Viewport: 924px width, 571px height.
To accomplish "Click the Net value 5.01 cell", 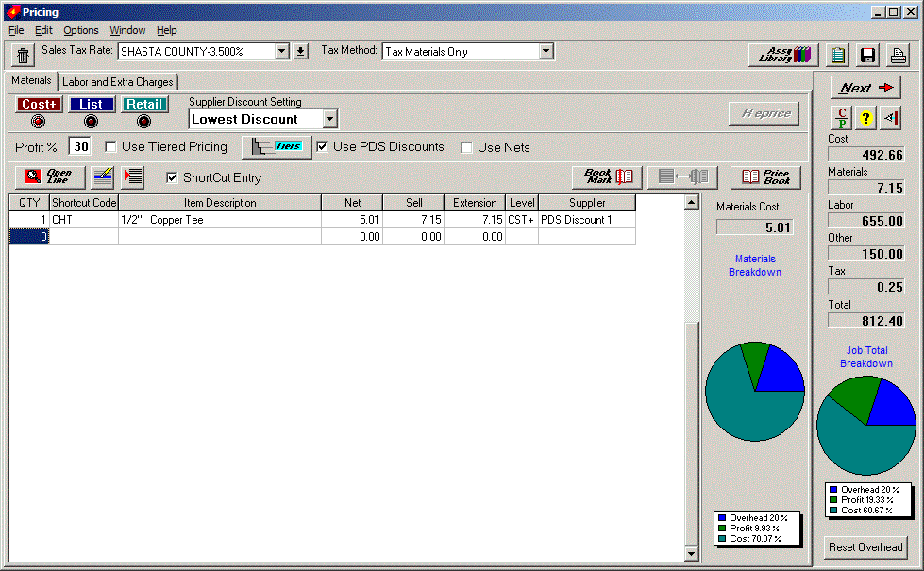I will tap(352, 220).
